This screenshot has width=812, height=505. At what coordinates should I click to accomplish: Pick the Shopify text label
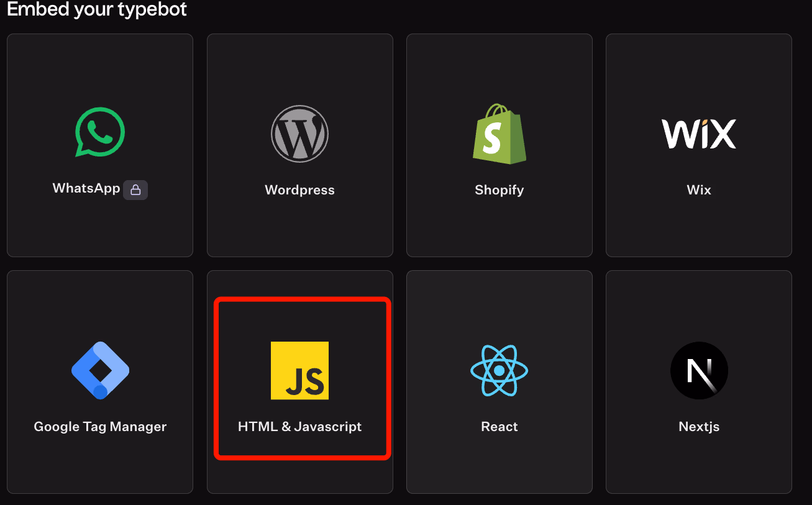499,190
